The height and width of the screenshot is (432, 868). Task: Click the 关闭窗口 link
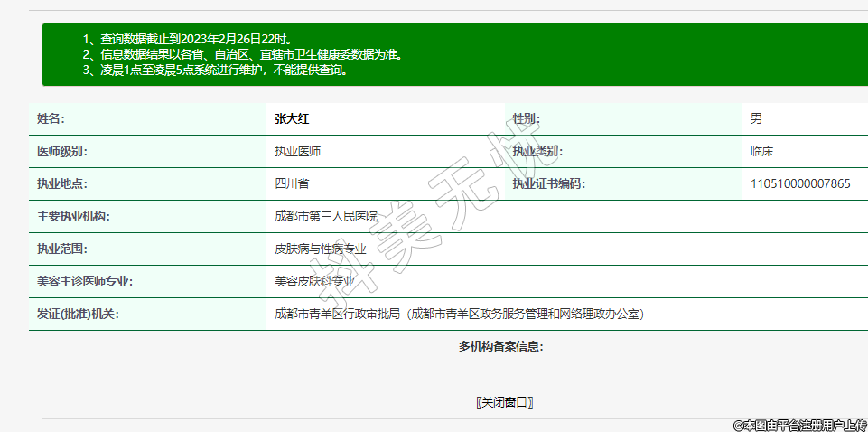(x=504, y=402)
